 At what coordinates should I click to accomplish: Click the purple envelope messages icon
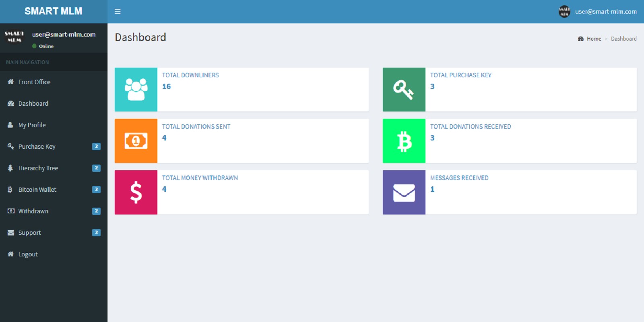click(404, 192)
